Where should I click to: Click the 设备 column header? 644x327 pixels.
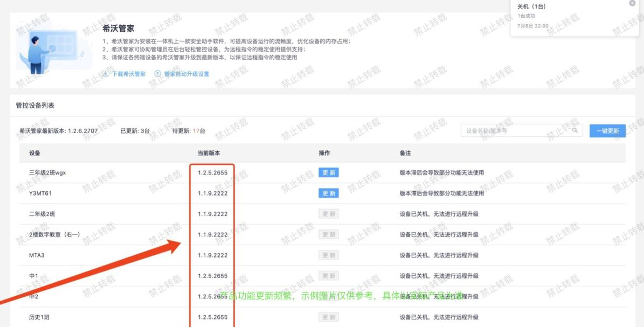[x=34, y=153]
